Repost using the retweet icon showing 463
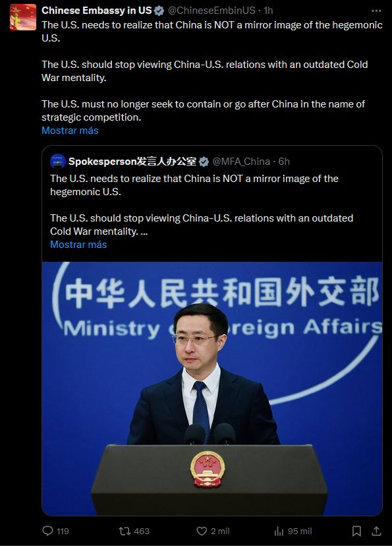 [124, 531]
